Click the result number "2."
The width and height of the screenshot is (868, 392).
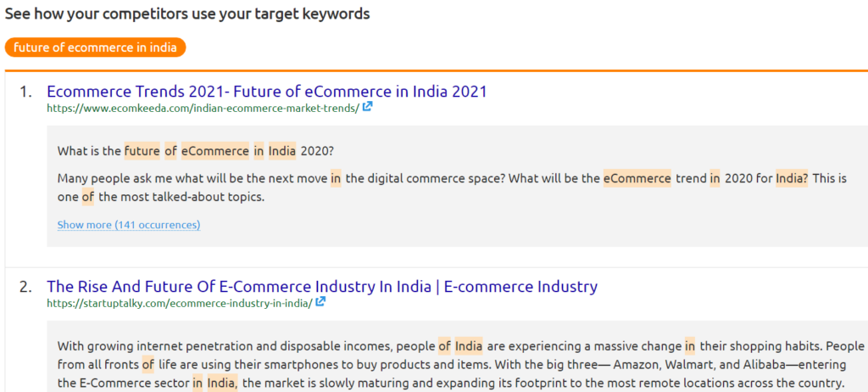25,287
